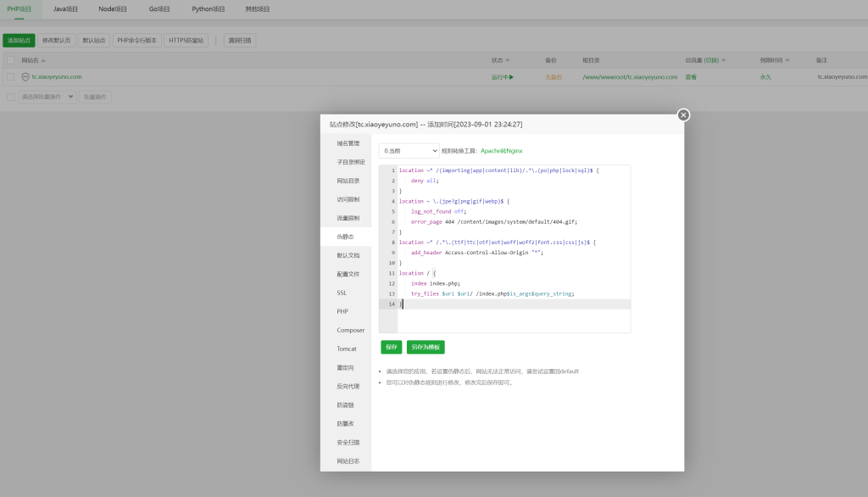Click the shield icon beside tc.xiaoyeyuno.com

pyautogui.click(x=25, y=77)
